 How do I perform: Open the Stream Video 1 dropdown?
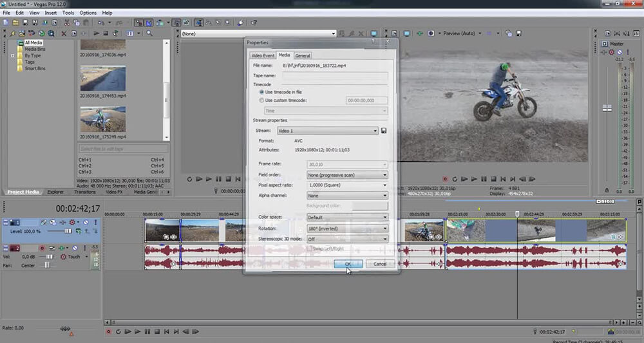pos(328,131)
